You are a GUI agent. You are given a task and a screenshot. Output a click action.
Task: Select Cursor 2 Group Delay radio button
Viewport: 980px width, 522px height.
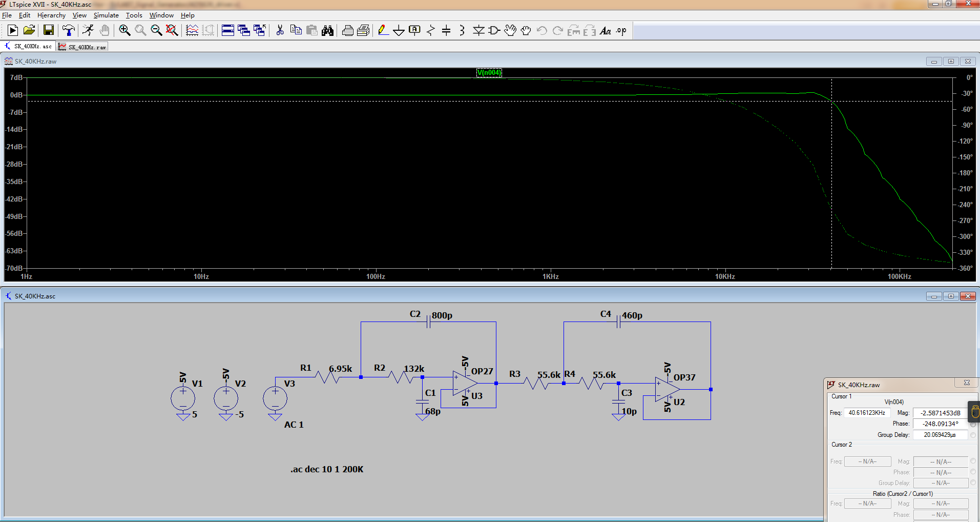[973, 483]
